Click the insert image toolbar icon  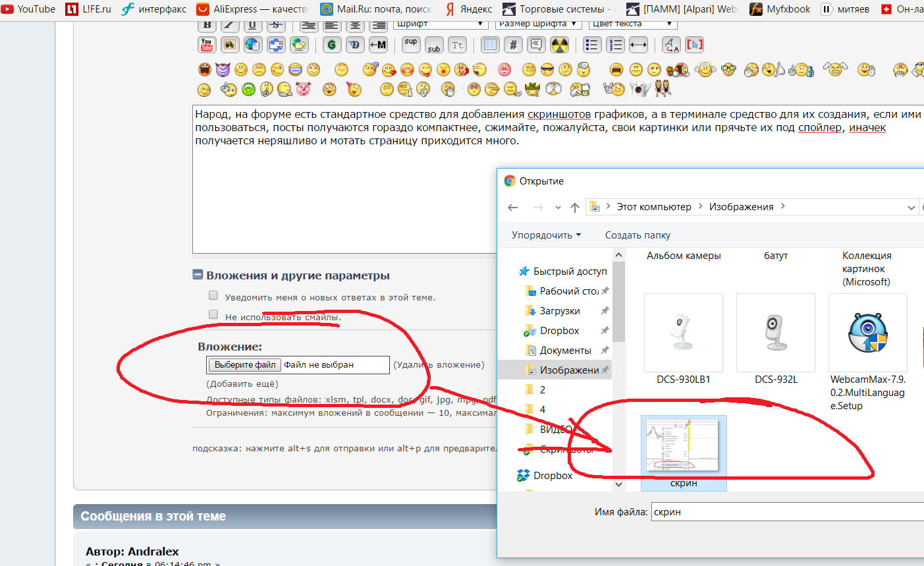click(230, 45)
